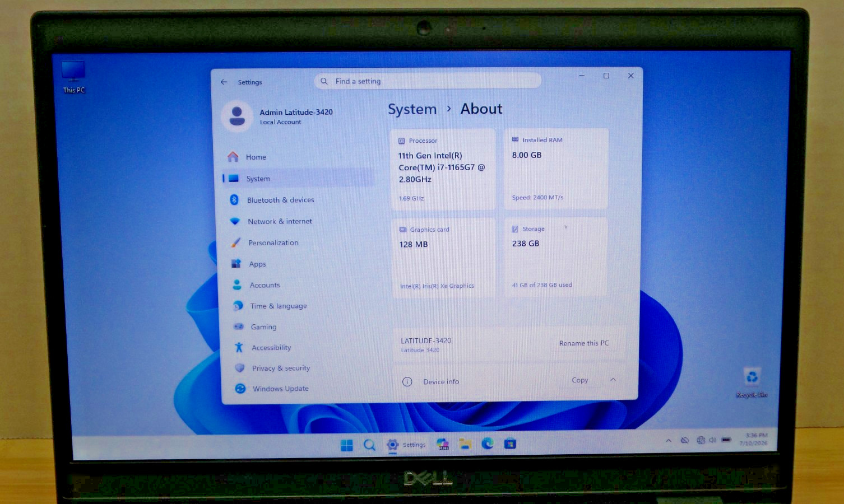
Task: Click the '11th Gen Intel(R)' processor text
Action: (x=430, y=156)
